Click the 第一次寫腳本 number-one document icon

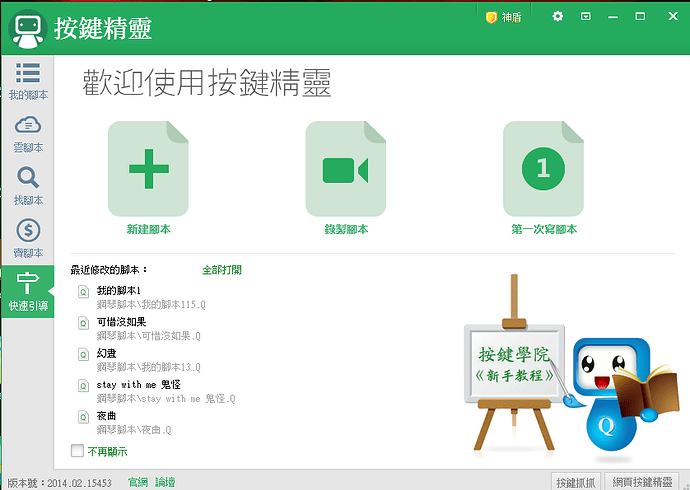(x=543, y=169)
